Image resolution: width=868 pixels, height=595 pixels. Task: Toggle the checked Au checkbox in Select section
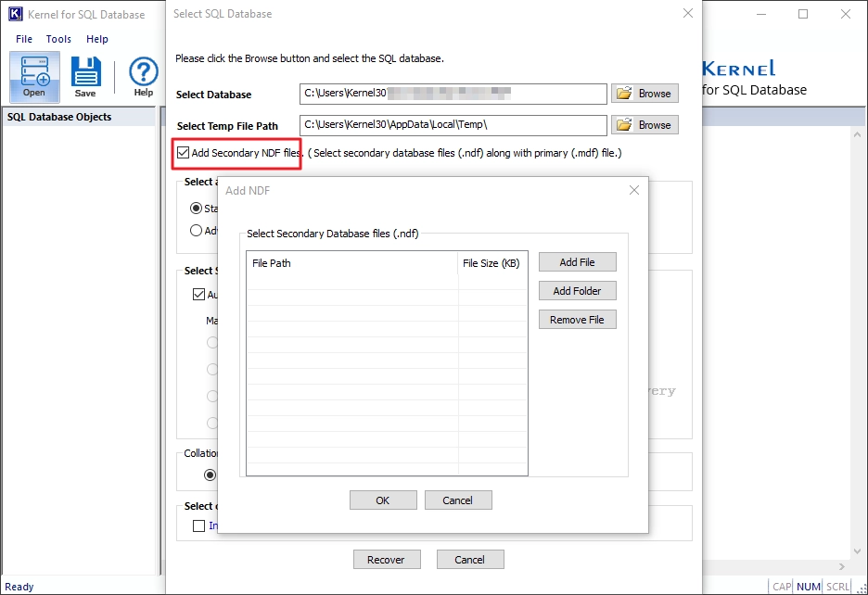pyautogui.click(x=198, y=295)
